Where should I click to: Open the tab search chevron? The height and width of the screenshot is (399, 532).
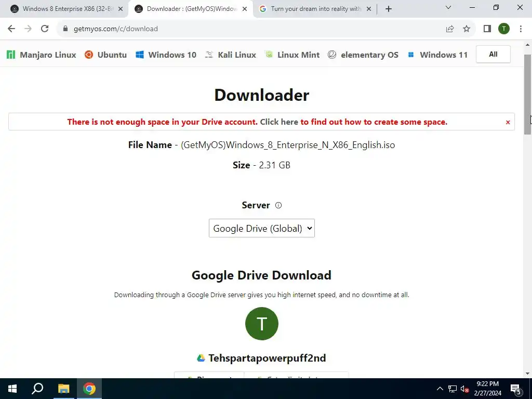click(x=448, y=7)
